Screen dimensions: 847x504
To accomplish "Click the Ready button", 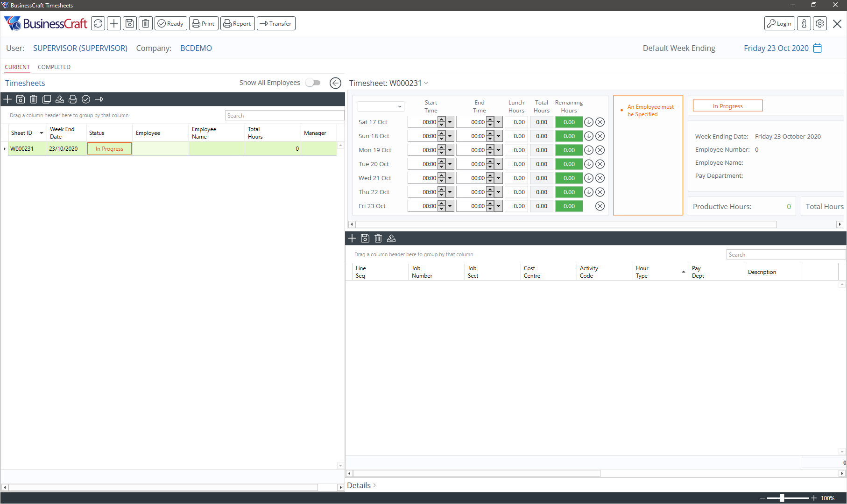I will click(x=171, y=23).
